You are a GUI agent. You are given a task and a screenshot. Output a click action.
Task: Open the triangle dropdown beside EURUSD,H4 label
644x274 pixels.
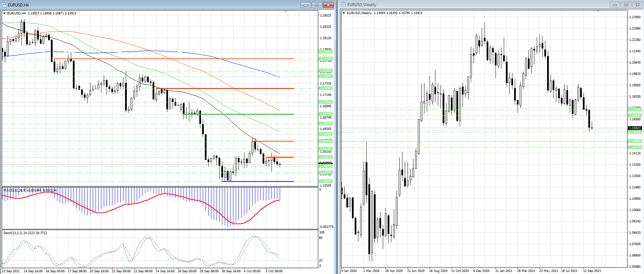click(4, 13)
